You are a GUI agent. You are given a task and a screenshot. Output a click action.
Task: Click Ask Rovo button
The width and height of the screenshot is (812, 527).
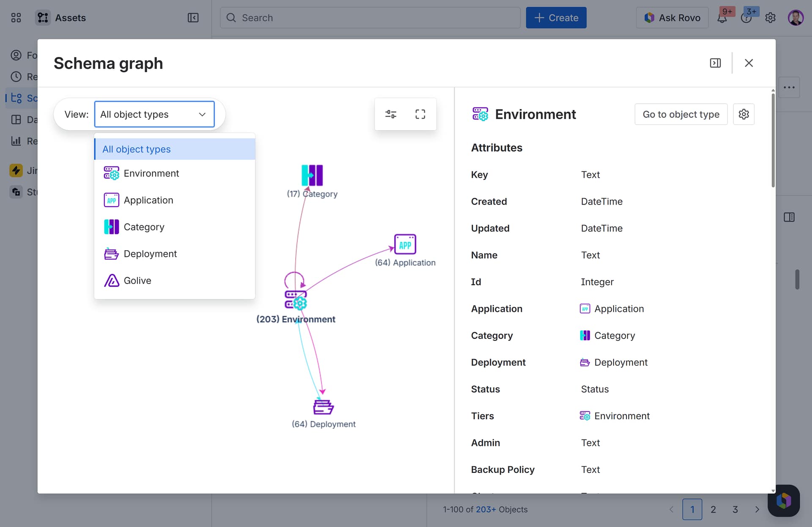pos(672,18)
